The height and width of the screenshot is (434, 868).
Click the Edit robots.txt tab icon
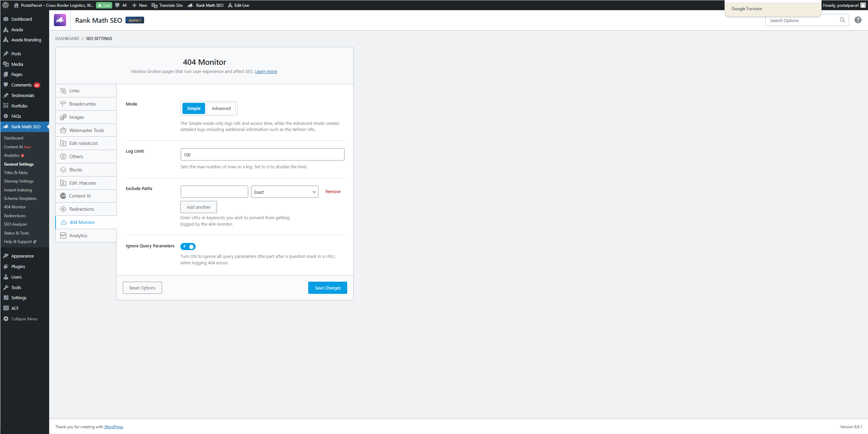click(x=63, y=143)
